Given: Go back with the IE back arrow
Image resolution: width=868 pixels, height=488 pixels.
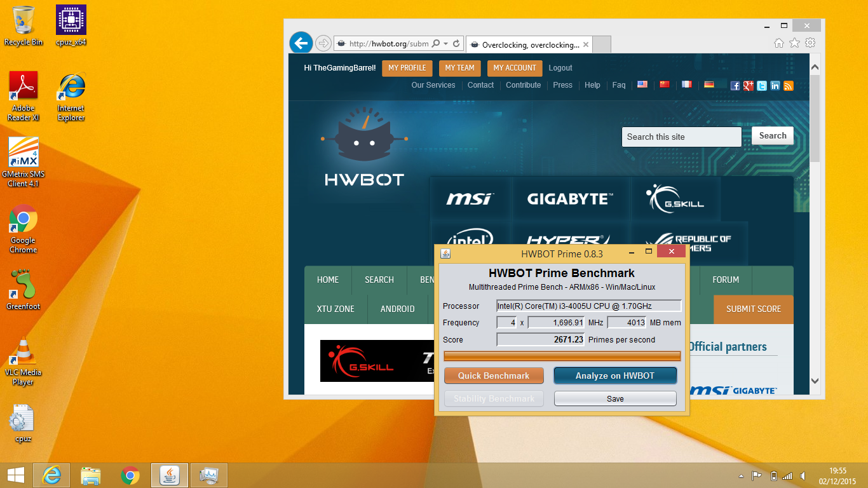Looking at the screenshot, I should coord(301,43).
